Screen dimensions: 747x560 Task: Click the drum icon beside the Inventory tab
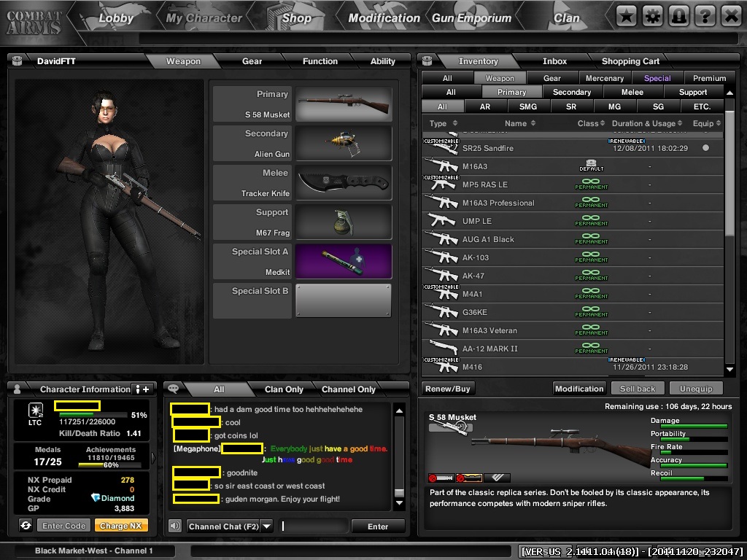pyautogui.click(x=427, y=61)
